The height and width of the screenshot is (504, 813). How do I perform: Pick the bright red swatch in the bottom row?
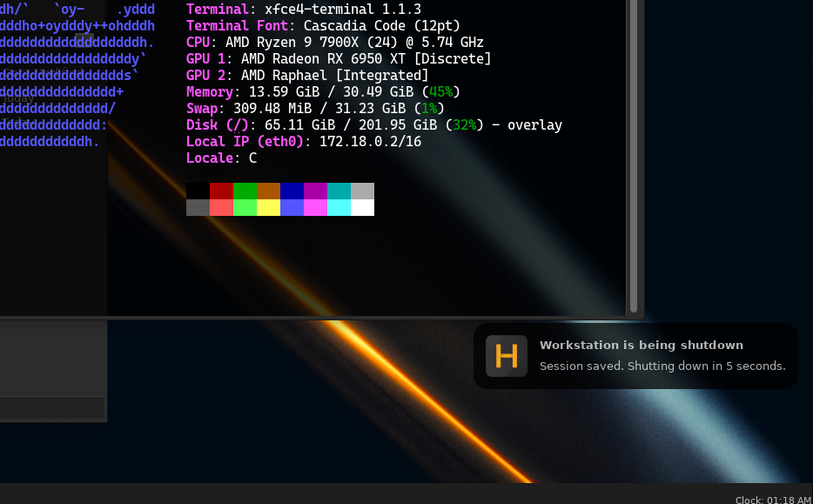tap(221, 207)
